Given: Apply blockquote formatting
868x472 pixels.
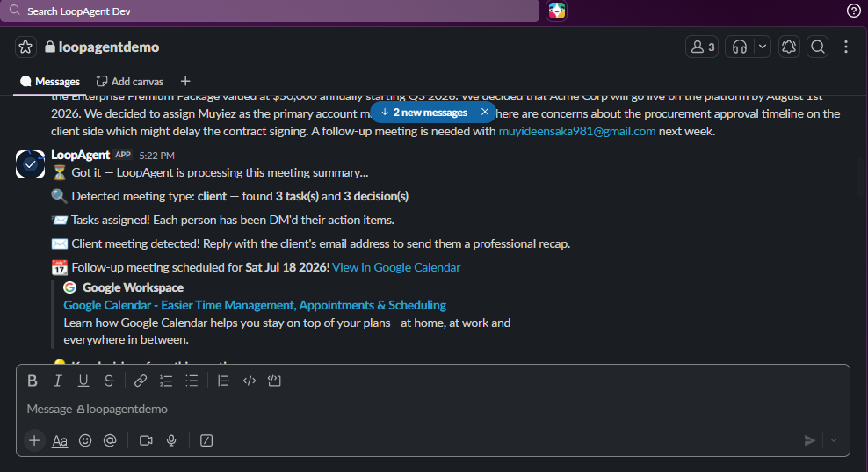Looking at the screenshot, I should (223, 381).
